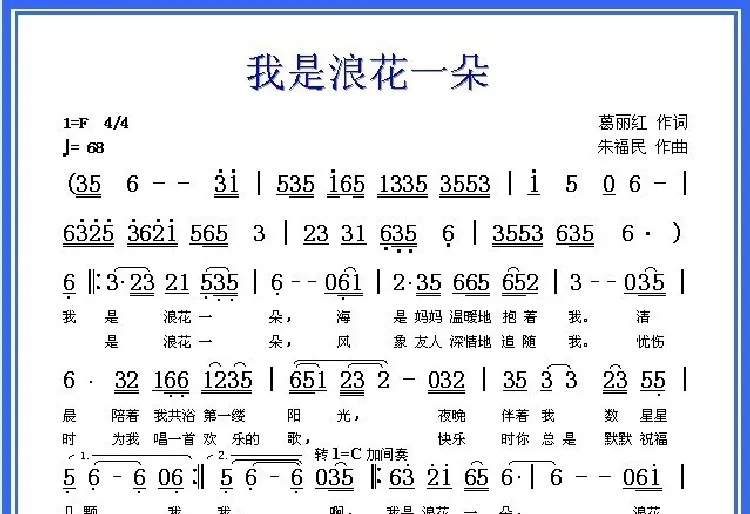Viewport: 750px width, 514px height.
Task: Click the lyric 是 妈妈
Action: pyautogui.click(x=418, y=317)
